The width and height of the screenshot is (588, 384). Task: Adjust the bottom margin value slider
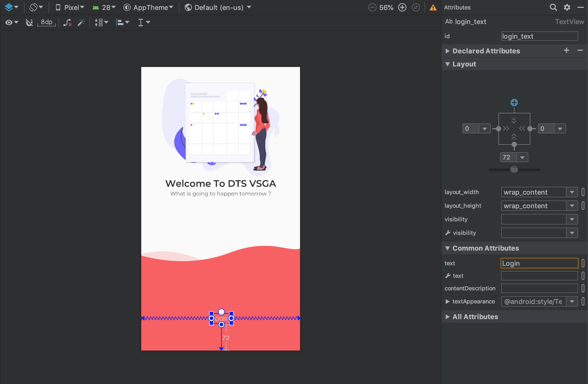514,169
